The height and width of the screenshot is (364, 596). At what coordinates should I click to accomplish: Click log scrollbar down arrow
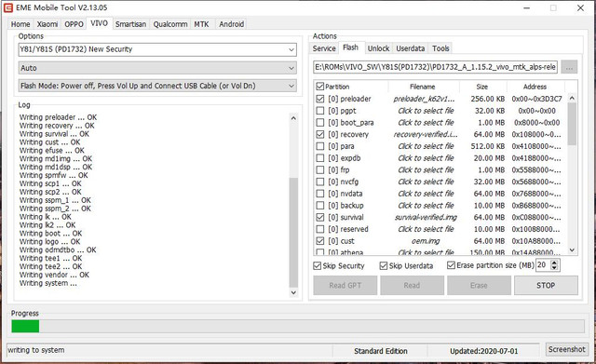point(293,292)
